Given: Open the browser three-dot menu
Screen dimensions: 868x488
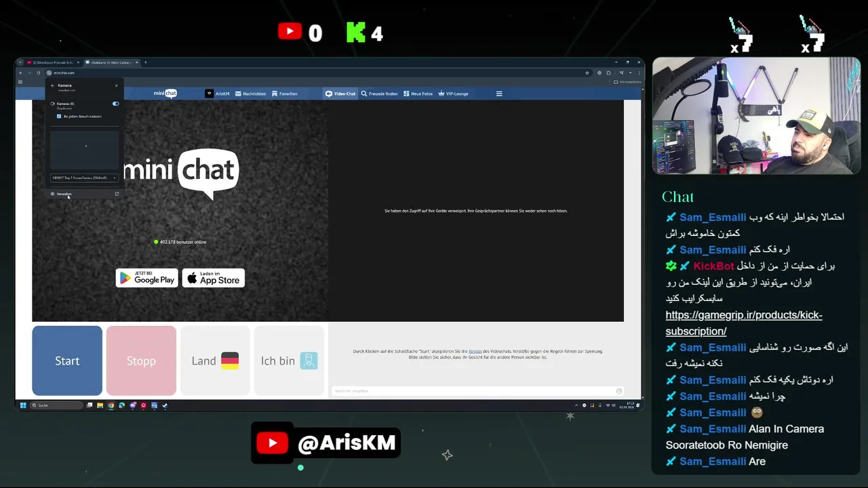Looking at the screenshot, I should coord(639,73).
